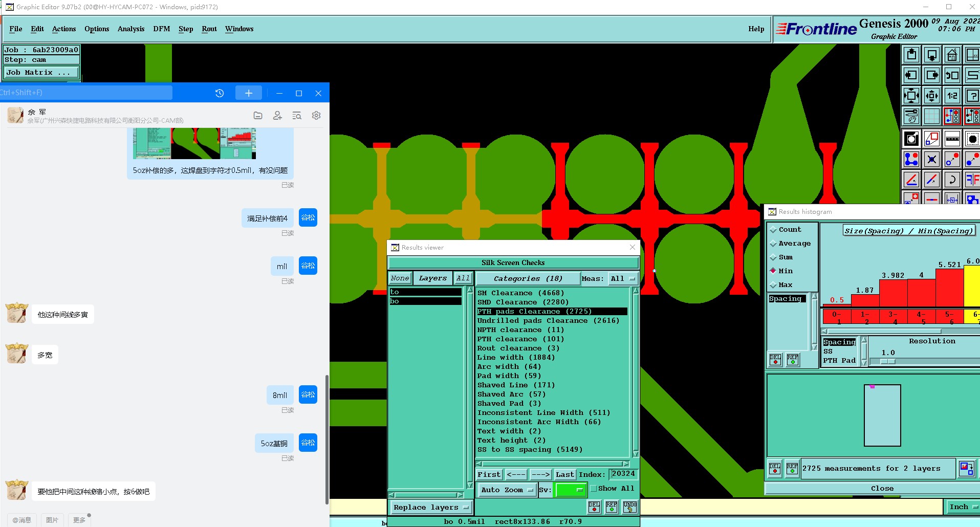Click the crossed-out blue dot delete icon
Image resolution: width=980 pixels, height=527 pixels.
tap(931, 159)
